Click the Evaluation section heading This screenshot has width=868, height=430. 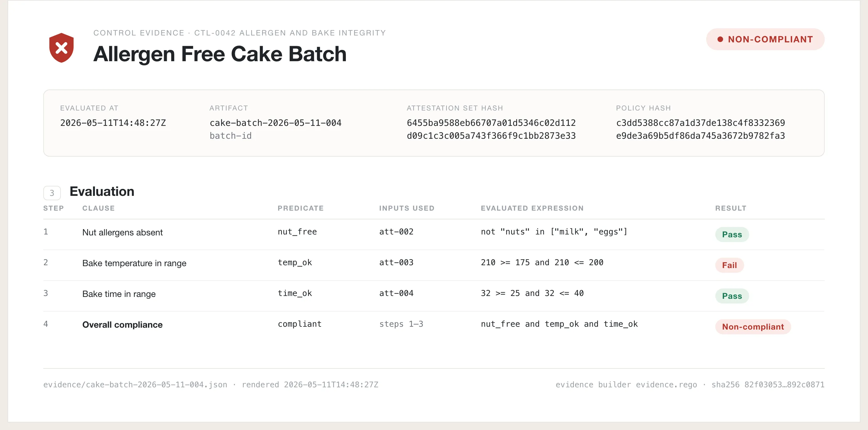(102, 191)
